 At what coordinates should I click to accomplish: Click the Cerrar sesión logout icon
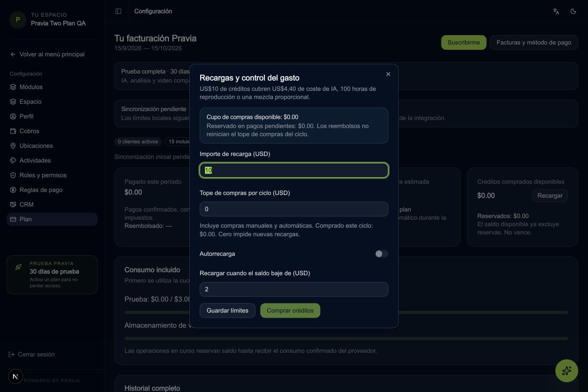coord(11,354)
